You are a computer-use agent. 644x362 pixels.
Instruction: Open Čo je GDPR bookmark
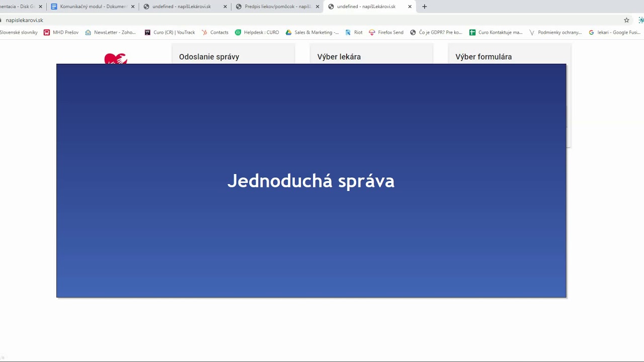click(x=436, y=32)
